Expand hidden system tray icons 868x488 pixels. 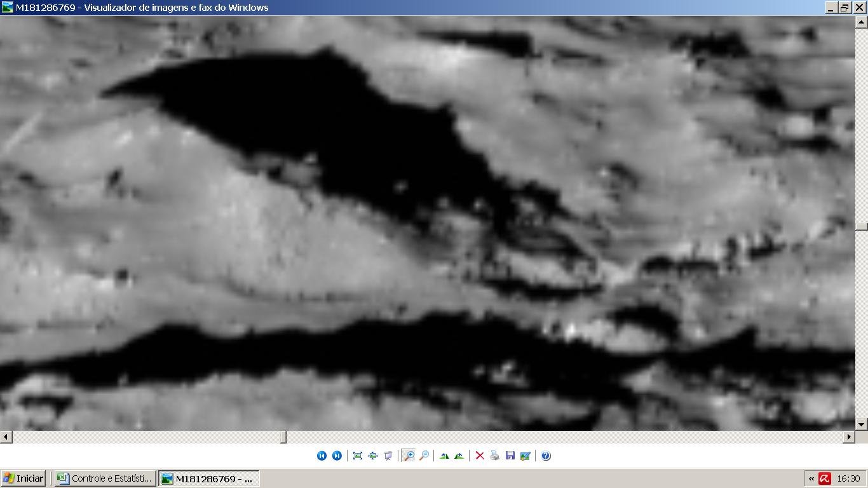pos(811,478)
